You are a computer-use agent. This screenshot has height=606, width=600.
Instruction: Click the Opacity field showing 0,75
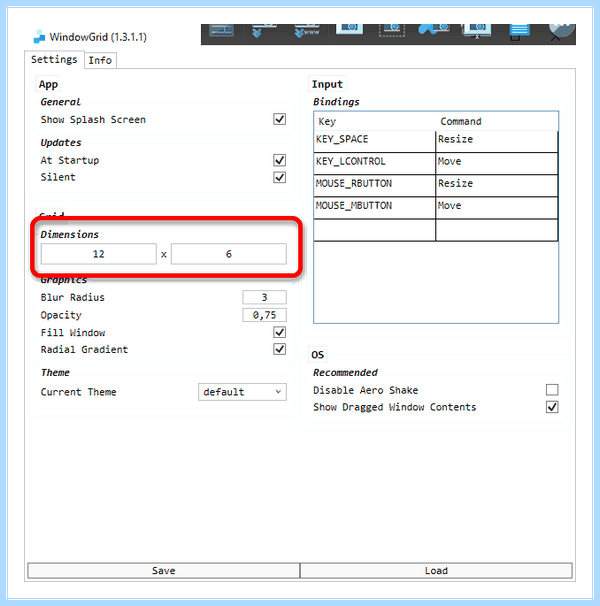264,315
